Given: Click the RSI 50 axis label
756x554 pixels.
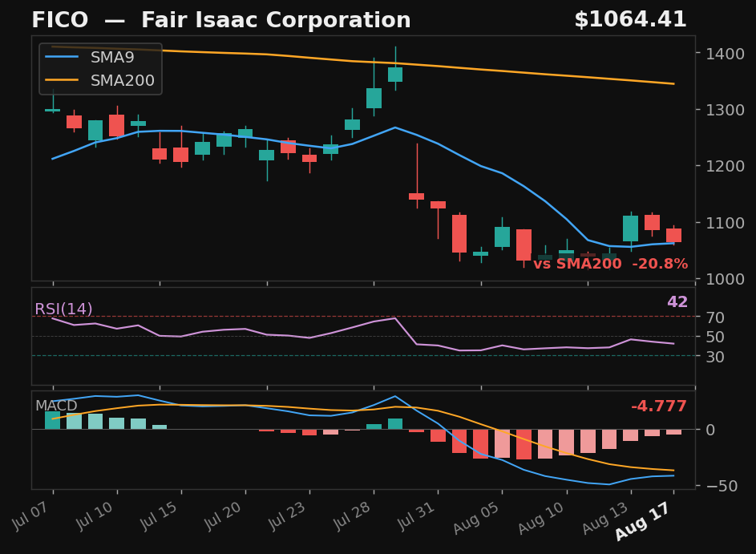Looking at the screenshot, I should (x=715, y=337).
